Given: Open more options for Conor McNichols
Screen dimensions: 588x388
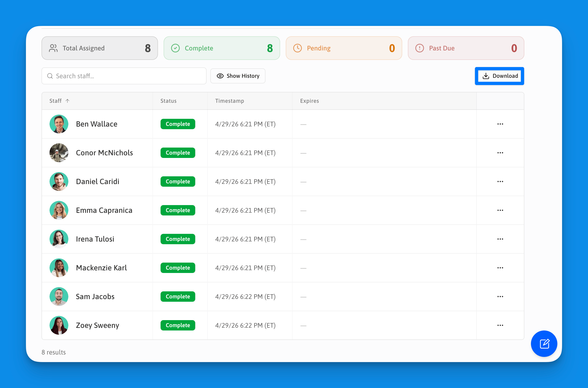Looking at the screenshot, I should 500,153.
